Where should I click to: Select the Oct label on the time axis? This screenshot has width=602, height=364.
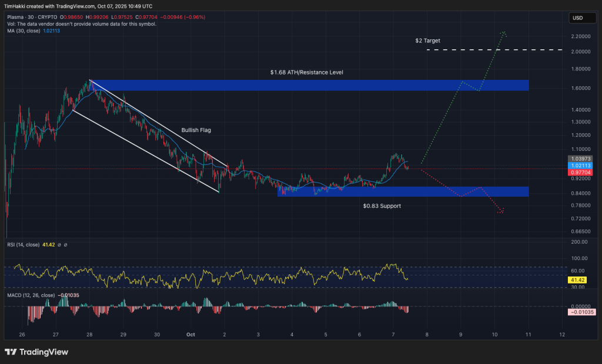[x=190, y=334]
